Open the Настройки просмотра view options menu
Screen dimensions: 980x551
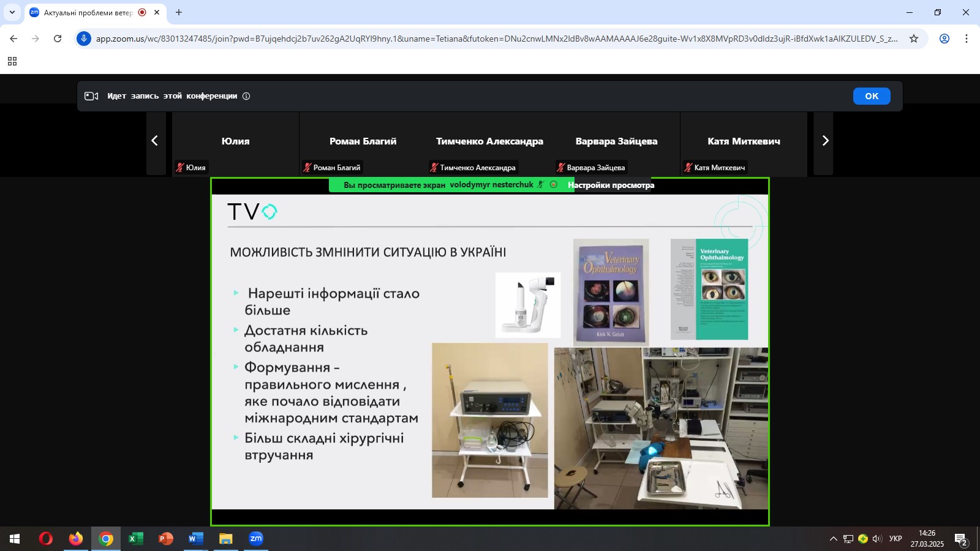click(611, 185)
